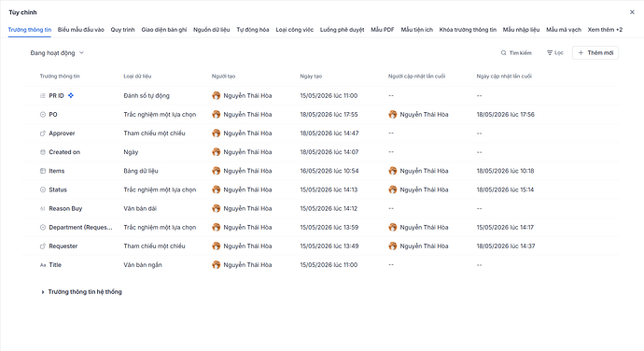Click the blue key icon beside PR ID
This screenshot has width=644, height=351.
[x=71, y=95]
